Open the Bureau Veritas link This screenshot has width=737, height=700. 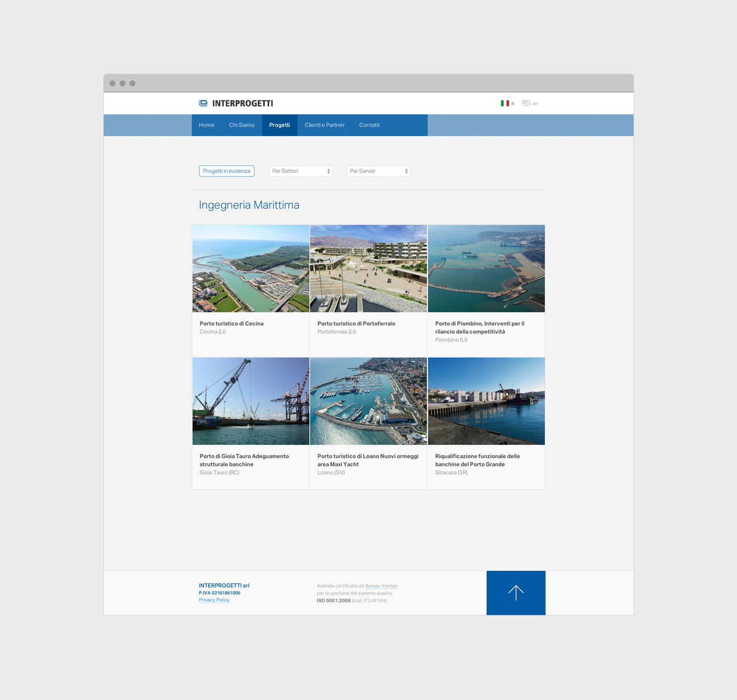[x=381, y=586]
